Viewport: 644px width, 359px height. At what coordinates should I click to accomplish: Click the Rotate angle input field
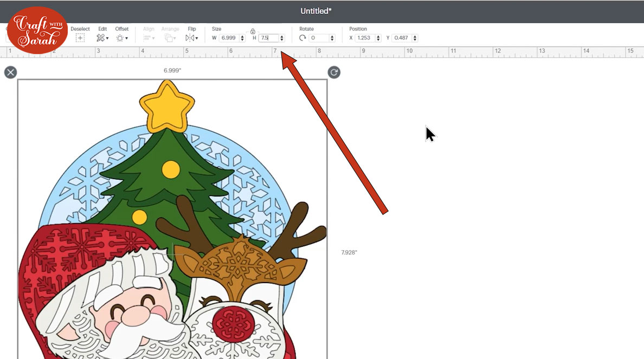tap(319, 38)
